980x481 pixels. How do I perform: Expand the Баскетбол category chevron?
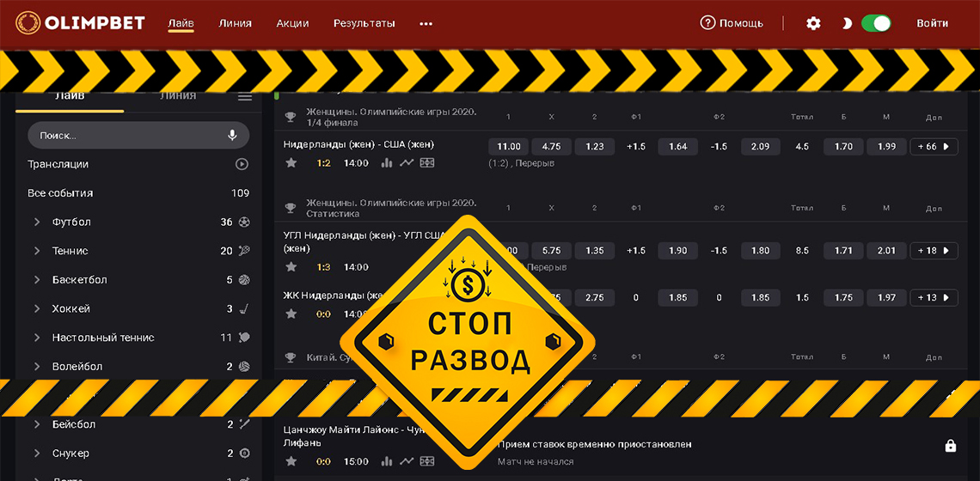pyautogui.click(x=38, y=280)
